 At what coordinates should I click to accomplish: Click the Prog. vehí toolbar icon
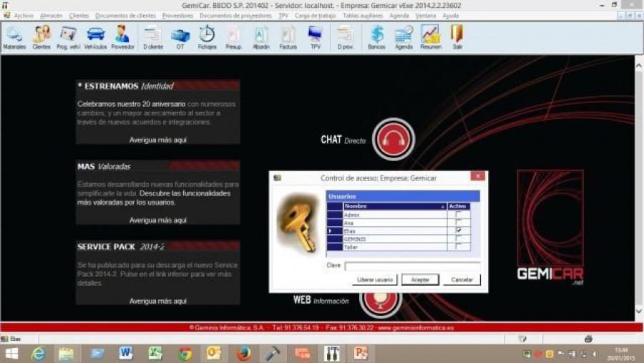(x=68, y=37)
